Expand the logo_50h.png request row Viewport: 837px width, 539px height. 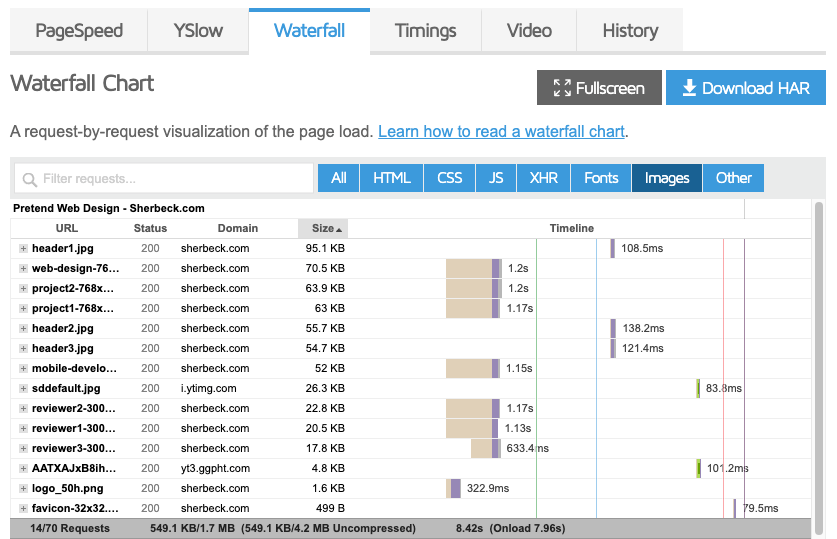pyautogui.click(x=23, y=488)
